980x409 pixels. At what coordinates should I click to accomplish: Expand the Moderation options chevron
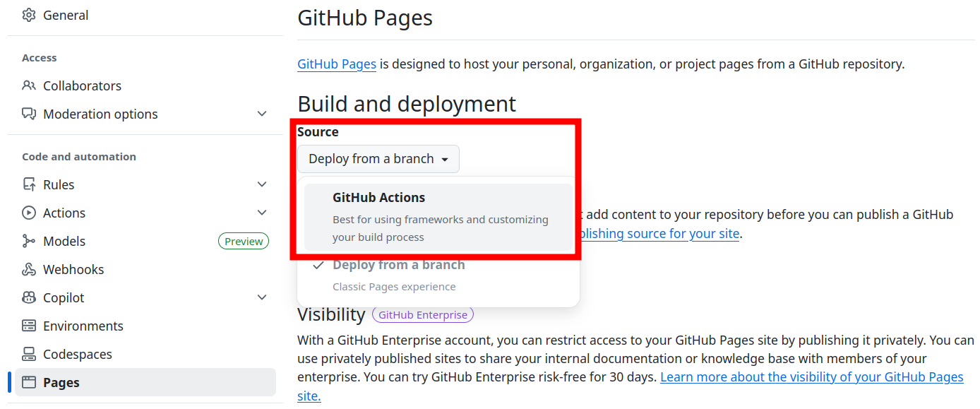click(x=262, y=114)
